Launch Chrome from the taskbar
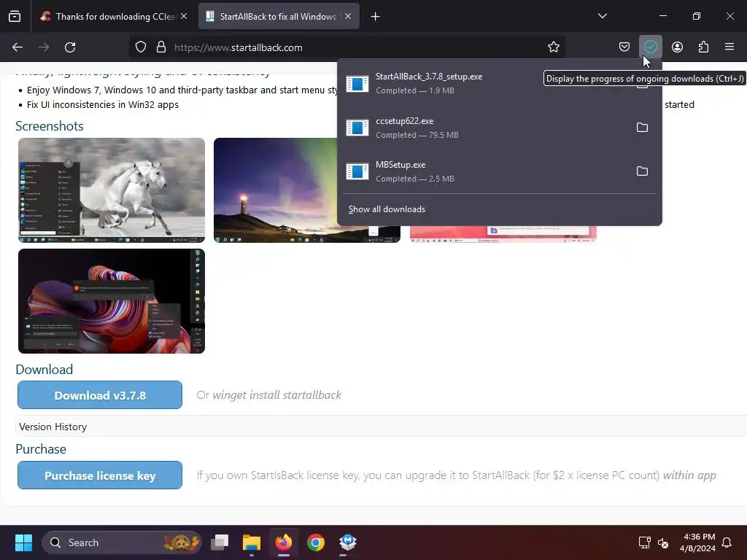The image size is (747, 560). pyautogui.click(x=315, y=542)
